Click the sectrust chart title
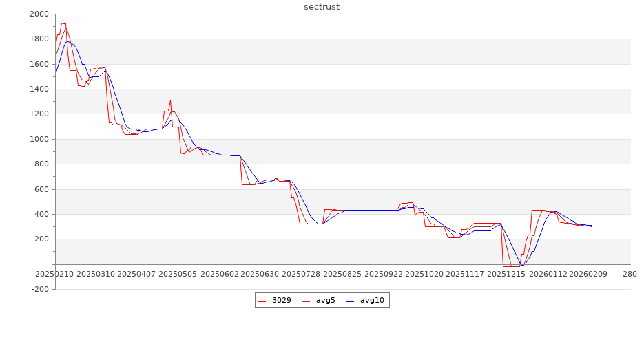Image resolution: width=644 pixels, height=344 pixels. 322,7
